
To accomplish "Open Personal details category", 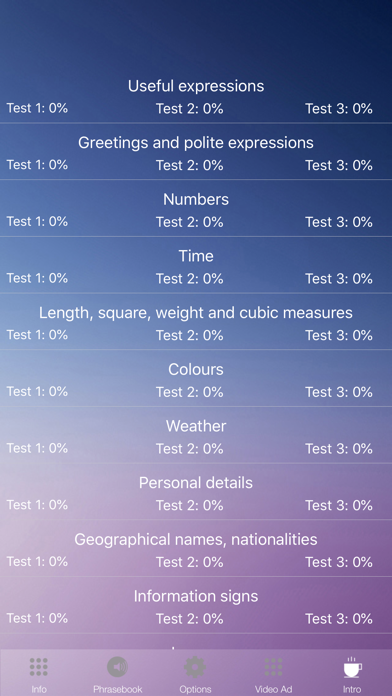I will click(x=196, y=483).
